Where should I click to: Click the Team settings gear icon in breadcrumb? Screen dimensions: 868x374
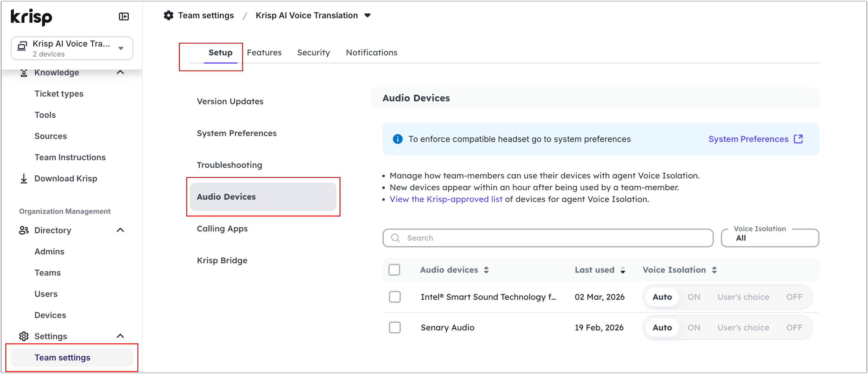pyautogui.click(x=169, y=16)
